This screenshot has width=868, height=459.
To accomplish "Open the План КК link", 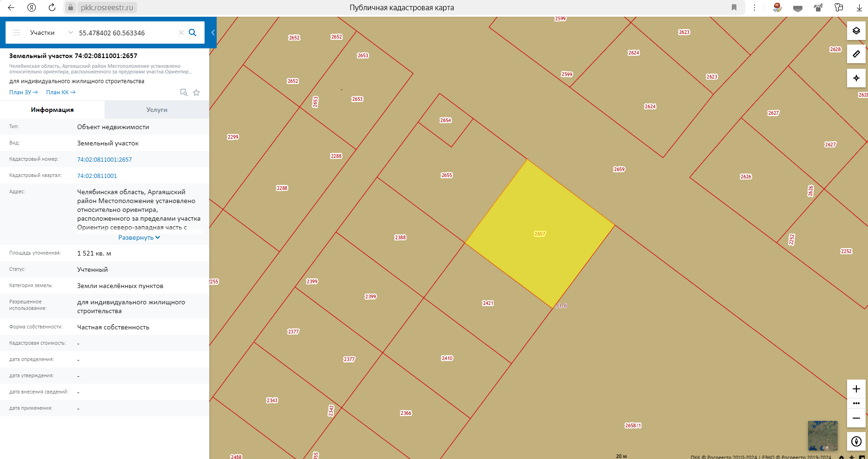I will 60,92.
